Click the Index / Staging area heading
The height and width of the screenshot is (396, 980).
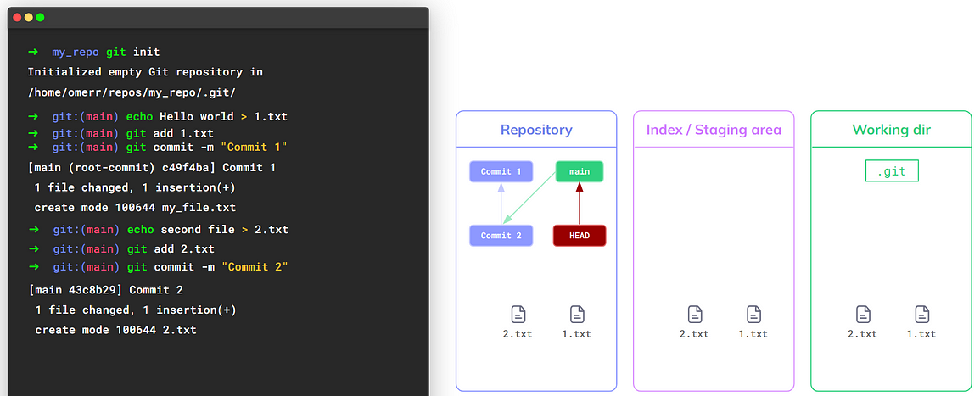[714, 130]
